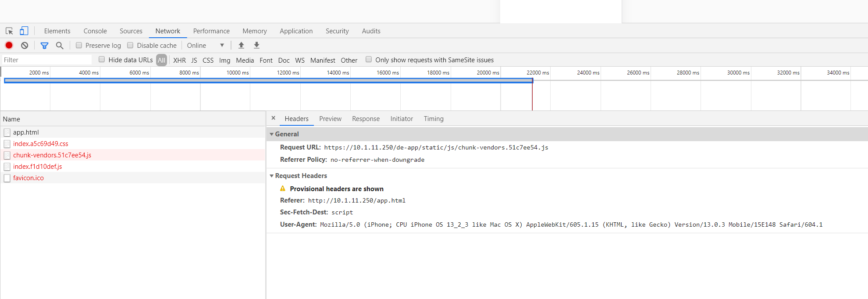Select the index.a5c69d49.css request
The height and width of the screenshot is (299, 868).
[133, 144]
